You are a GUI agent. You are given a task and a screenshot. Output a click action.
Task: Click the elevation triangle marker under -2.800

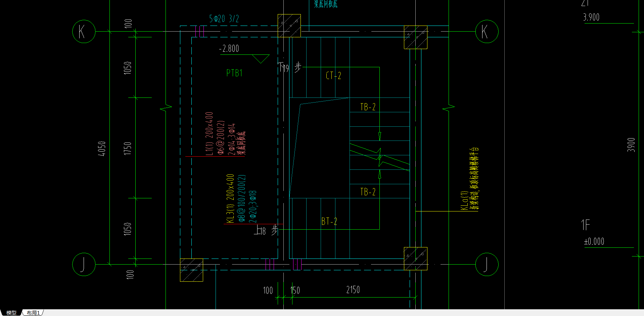[x=261, y=59]
